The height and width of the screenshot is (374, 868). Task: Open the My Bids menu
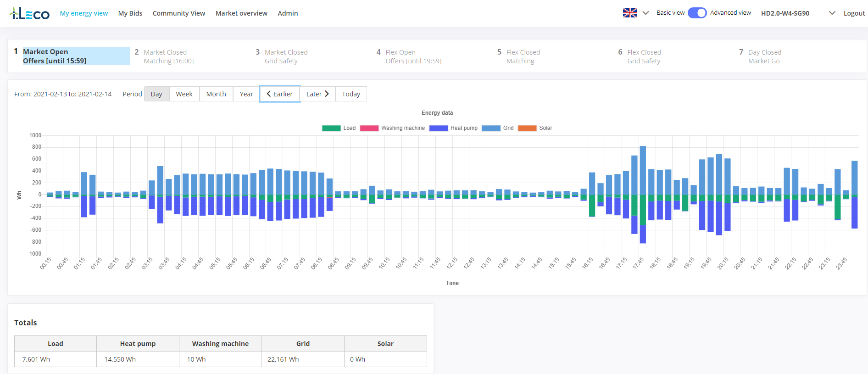point(130,13)
